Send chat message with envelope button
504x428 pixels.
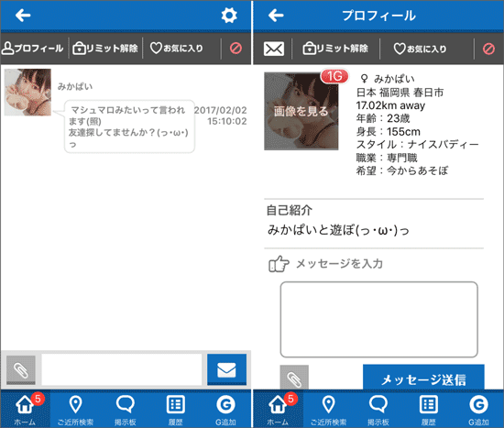pos(226,369)
